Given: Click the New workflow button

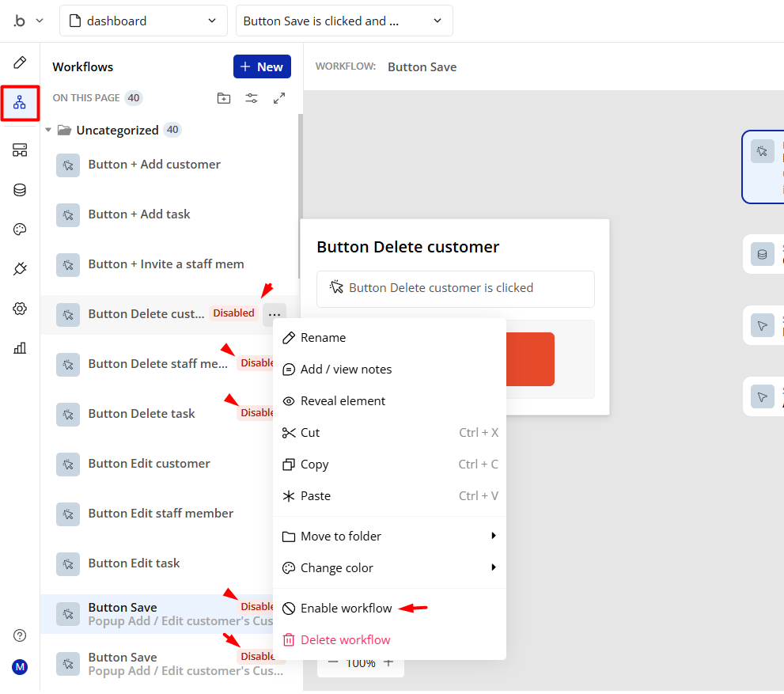Looking at the screenshot, I should (x=262, y=67).
